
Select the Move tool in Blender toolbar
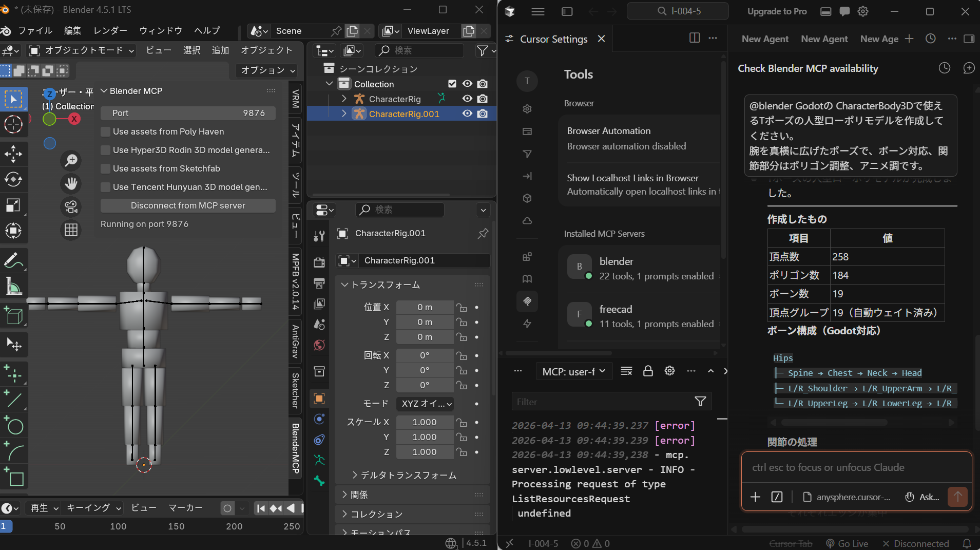[13, 154]
